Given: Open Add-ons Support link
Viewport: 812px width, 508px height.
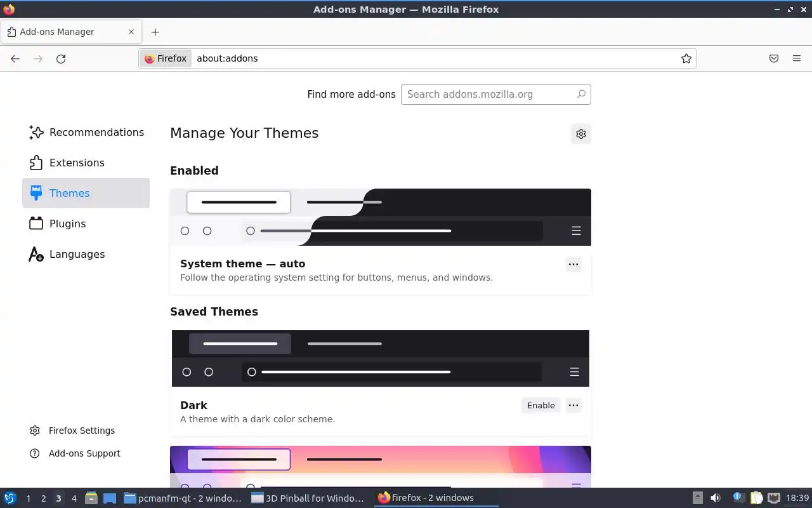Looking at the screenshot, I should coord(75,453).
